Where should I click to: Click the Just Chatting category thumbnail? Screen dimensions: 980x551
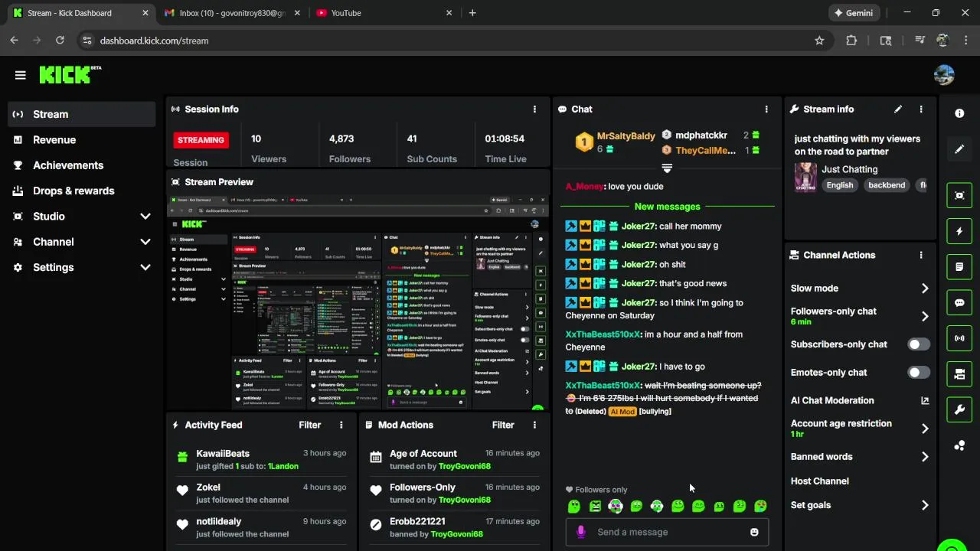pos(805,178)
